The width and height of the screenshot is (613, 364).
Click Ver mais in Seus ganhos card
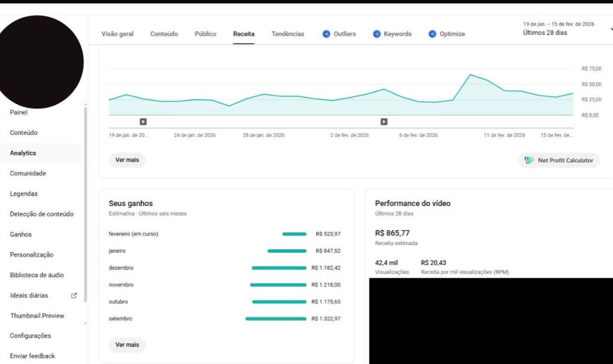pos(127,345)
